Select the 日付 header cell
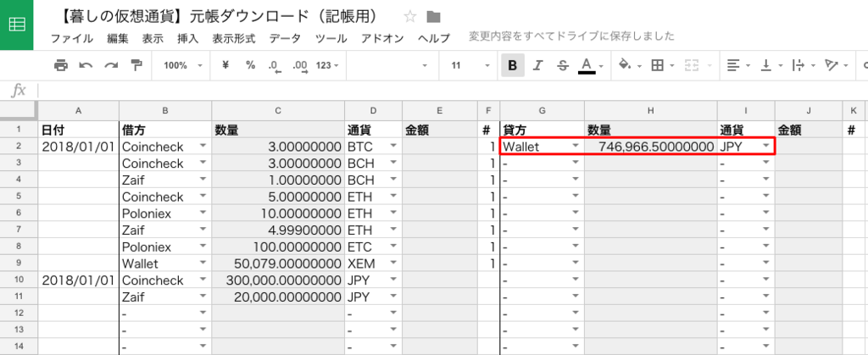This screenshot has width=868, height=355. (x=78, y=130)
